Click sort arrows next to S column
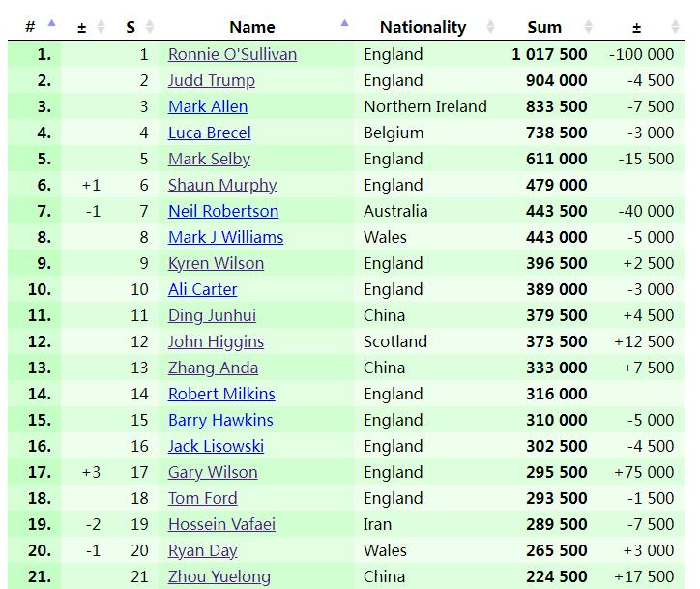The image size is (700, 589). point(149,27)
